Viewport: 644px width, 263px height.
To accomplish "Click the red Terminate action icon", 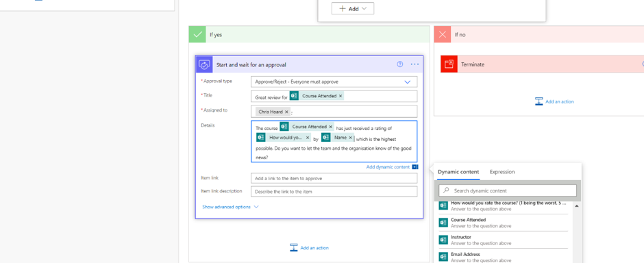I will 449,64.
